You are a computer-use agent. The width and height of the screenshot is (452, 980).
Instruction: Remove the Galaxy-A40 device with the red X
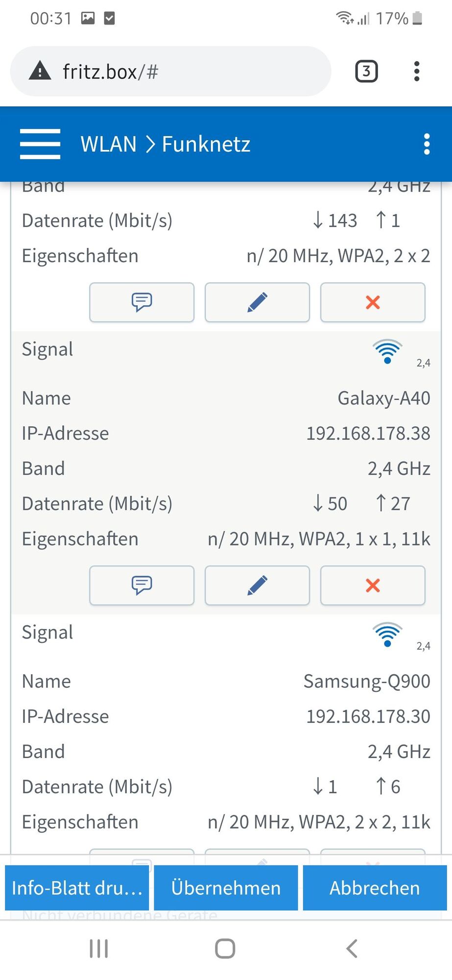[x=373, y=585]
